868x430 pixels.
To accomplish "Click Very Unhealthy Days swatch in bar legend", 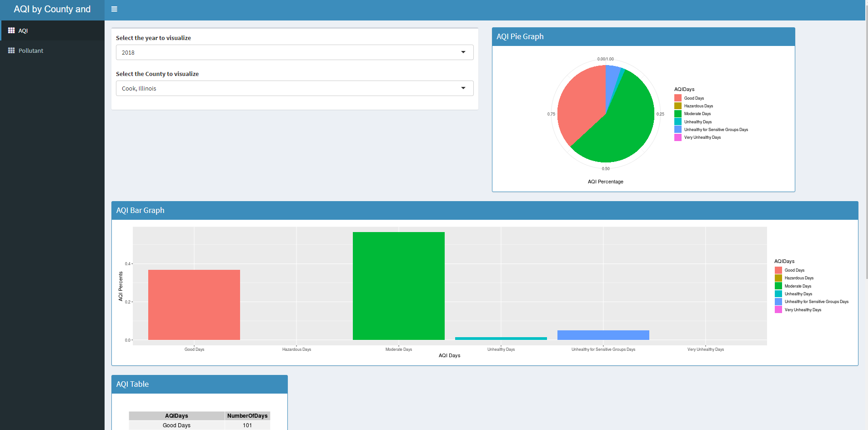I will [x=778, y=310].
